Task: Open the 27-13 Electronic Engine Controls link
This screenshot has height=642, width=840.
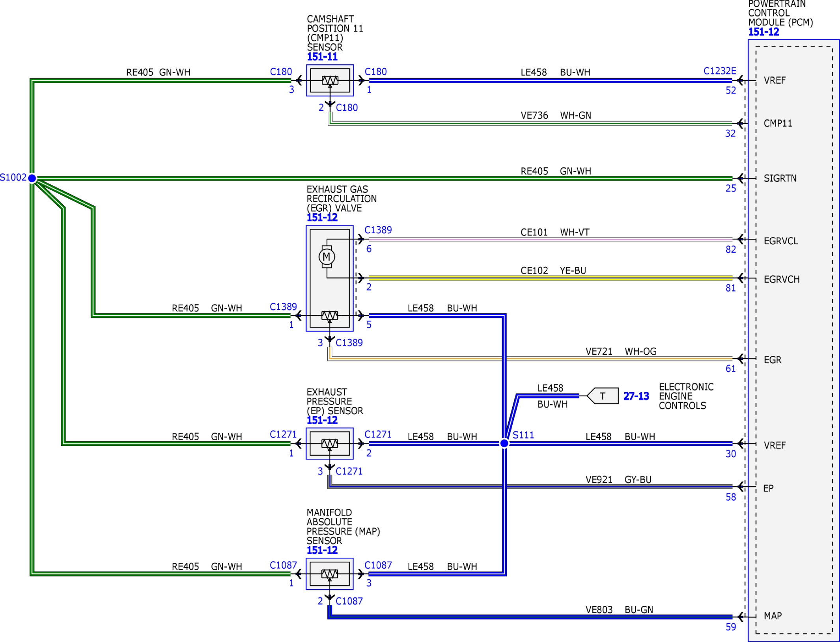Action: coord(636,396)
